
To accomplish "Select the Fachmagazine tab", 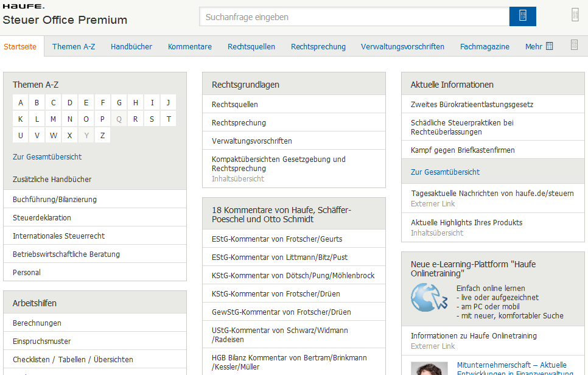I will coord(485,46).
